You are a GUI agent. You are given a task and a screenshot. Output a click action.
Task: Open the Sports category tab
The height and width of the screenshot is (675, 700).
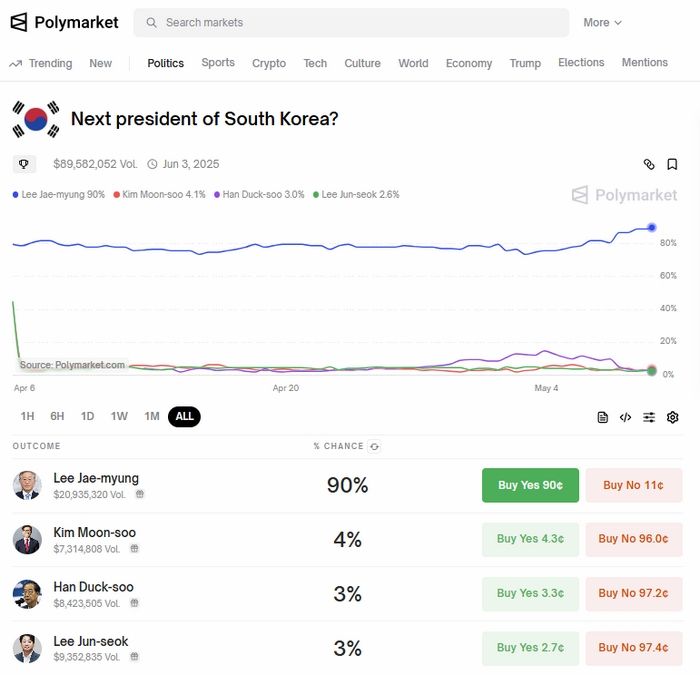click(218, 62)
